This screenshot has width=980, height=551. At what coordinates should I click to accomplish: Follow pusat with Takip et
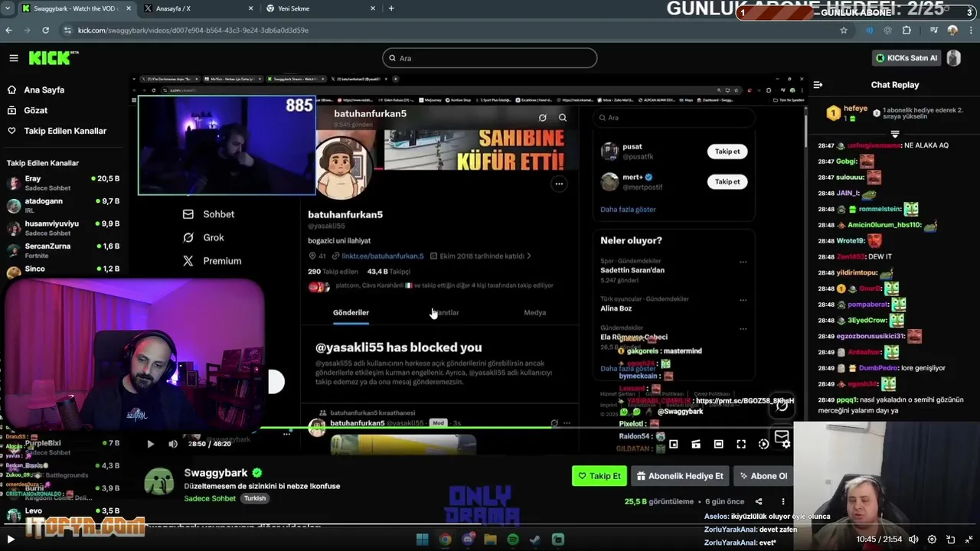727,152
